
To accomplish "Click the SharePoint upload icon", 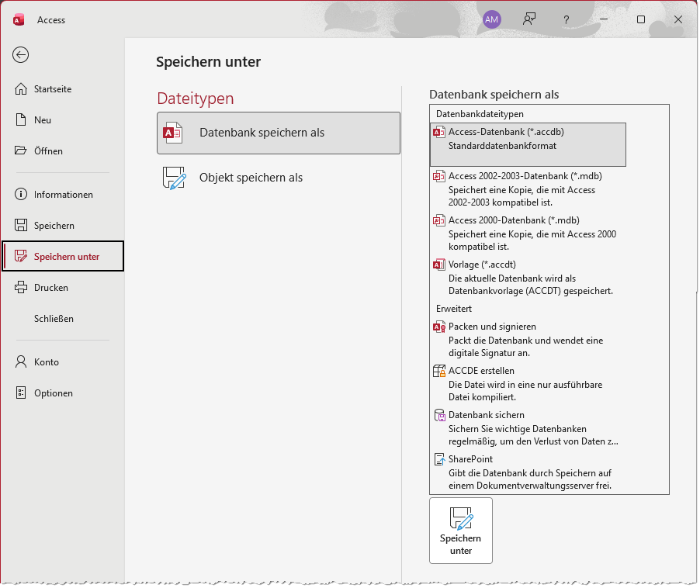I will (x=439, y=459).
